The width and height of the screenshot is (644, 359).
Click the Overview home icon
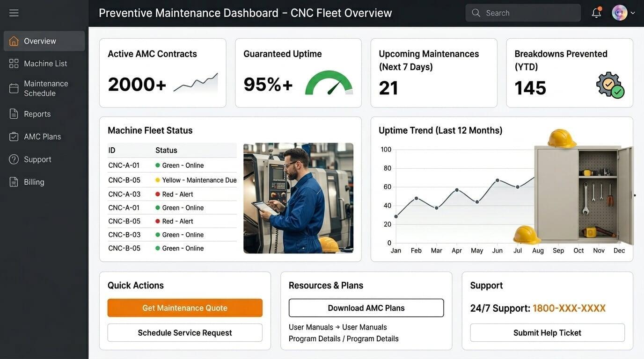tap(14, 41)
